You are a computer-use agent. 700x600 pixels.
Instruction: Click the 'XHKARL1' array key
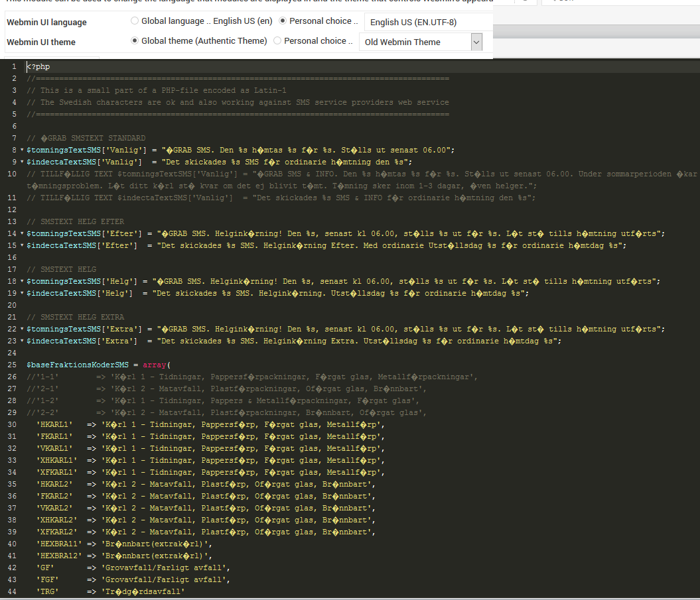pos(56,460)
